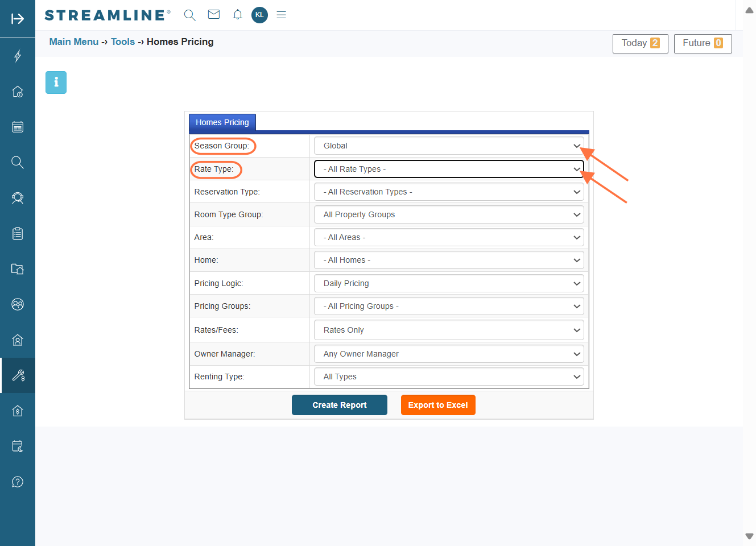
Task: Open the Today button with count 2
Action: tap(641, 44)
